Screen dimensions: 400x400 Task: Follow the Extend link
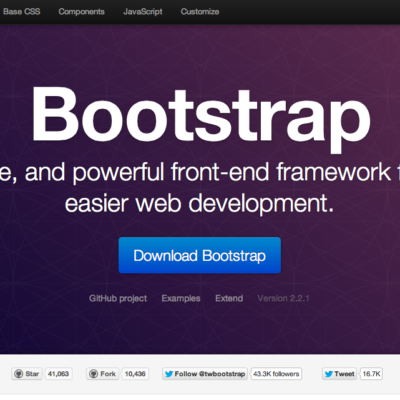click(x=229, y=298)
